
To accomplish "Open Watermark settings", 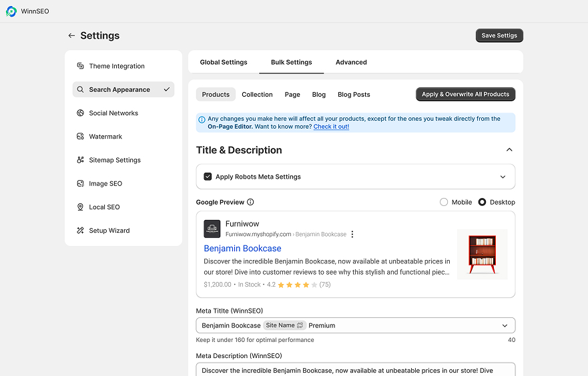I will 123,136.
